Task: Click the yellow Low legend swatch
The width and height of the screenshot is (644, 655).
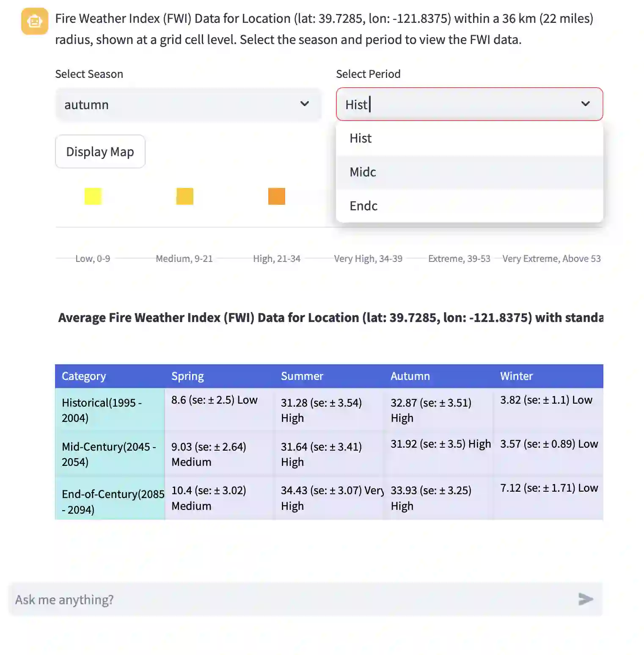Action: tap(93, 196)
